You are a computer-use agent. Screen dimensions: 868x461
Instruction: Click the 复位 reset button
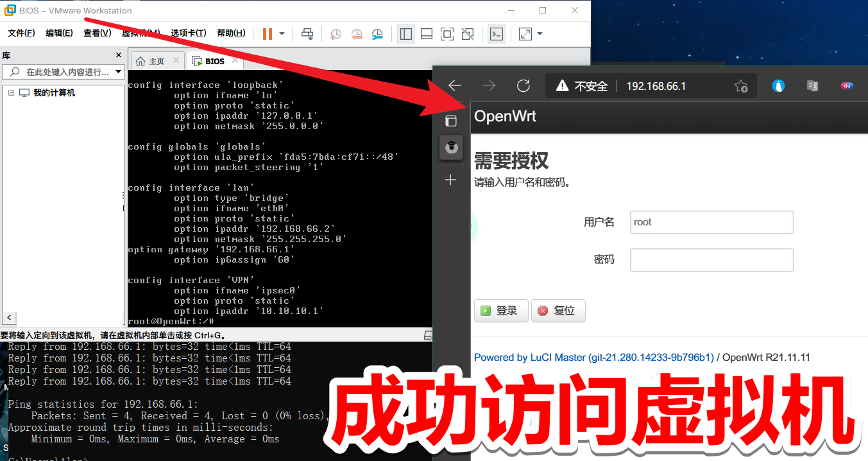pos(558,311)
